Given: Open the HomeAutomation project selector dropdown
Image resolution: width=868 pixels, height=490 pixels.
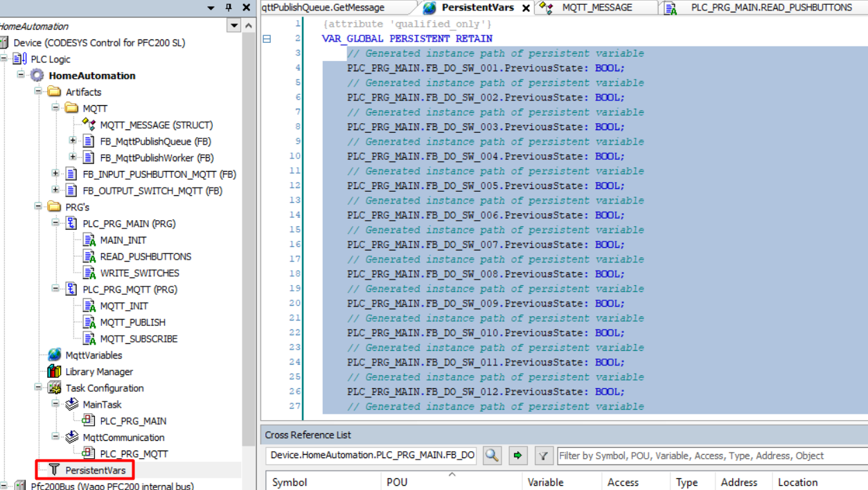Looking at the screenshot, I should click(233, 26).
